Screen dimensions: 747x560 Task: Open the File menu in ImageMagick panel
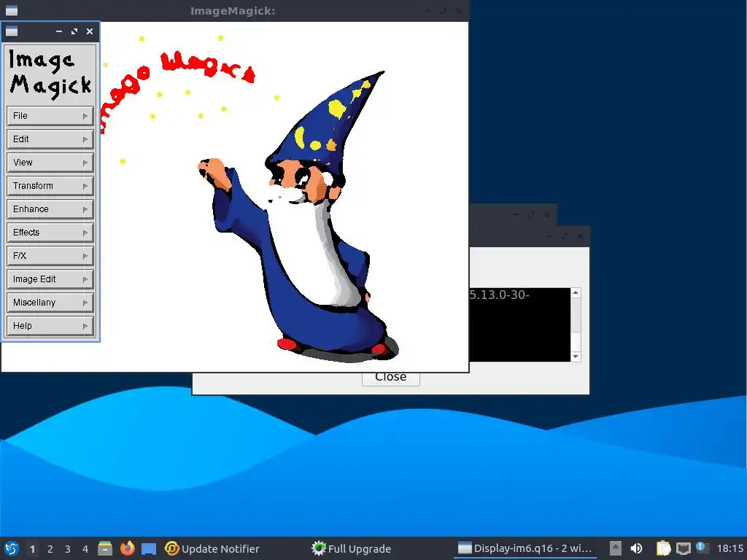tap(50, 116)
